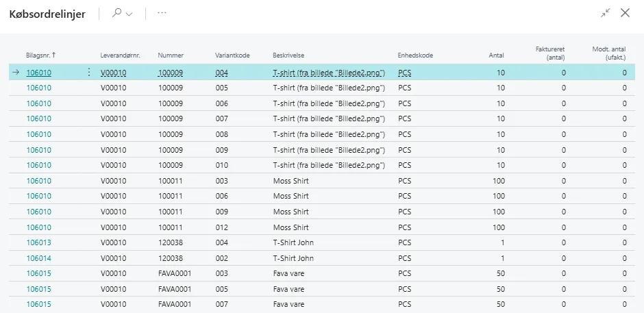Open the Antal column header menu
This screenshot has width=644, height=313.
496,55
